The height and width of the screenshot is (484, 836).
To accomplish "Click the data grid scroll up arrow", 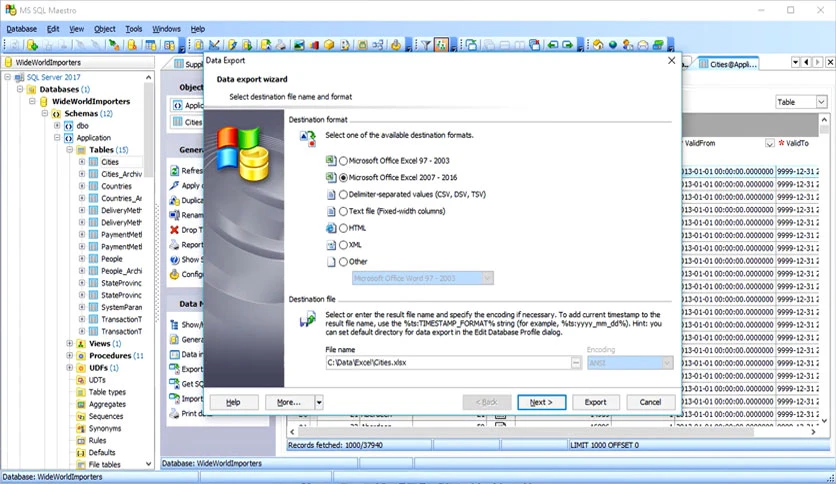I will coord(824,120).
